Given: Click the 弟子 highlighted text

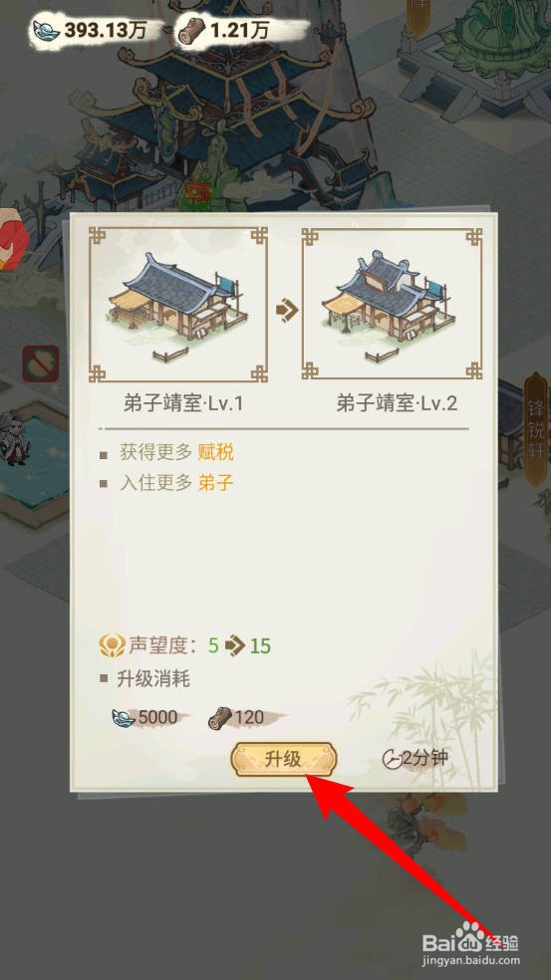Looking at the screenshot, I should pos(216,482).
